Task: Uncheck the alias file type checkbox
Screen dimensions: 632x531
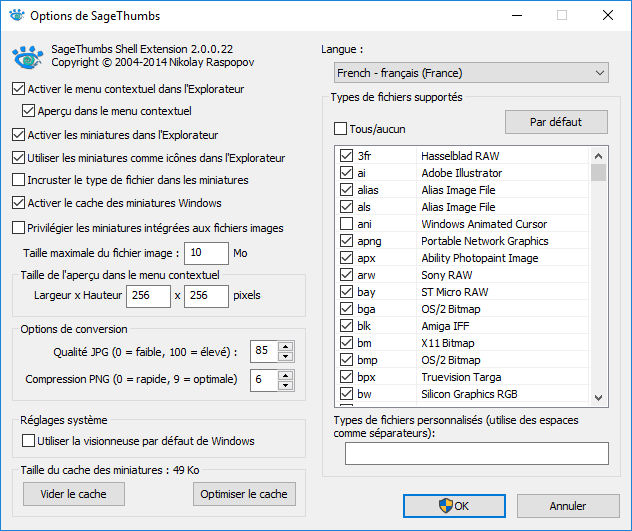Action: [346, 189]
